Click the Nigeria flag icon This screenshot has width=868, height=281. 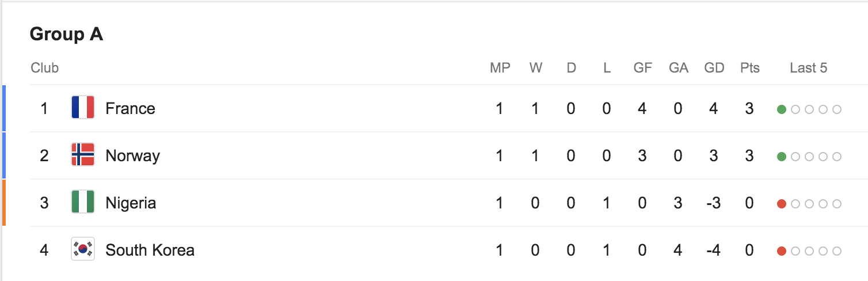point(83,202)
